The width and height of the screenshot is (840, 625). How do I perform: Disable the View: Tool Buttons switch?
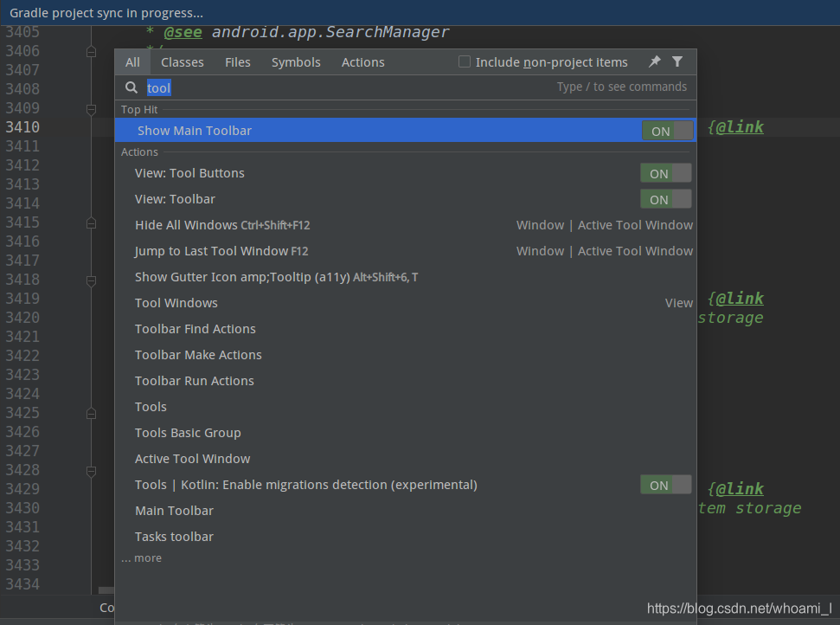click(665, 172)
